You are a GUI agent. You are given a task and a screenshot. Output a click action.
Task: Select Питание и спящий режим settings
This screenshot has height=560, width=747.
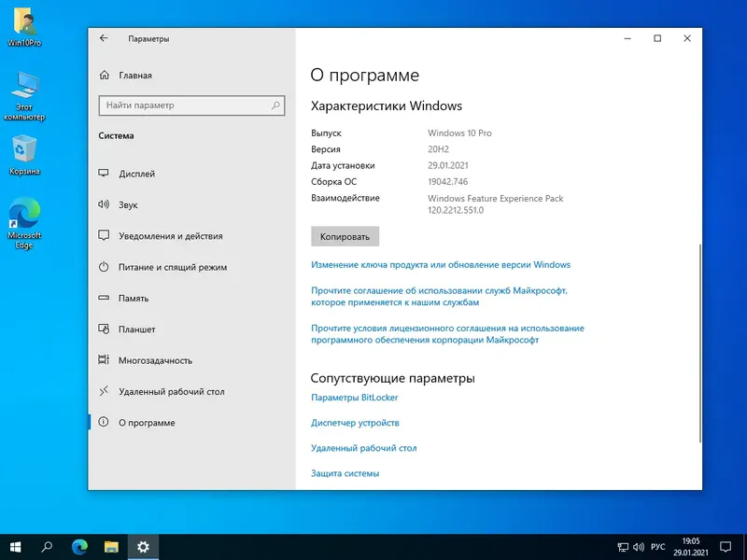tap(176, 267)
